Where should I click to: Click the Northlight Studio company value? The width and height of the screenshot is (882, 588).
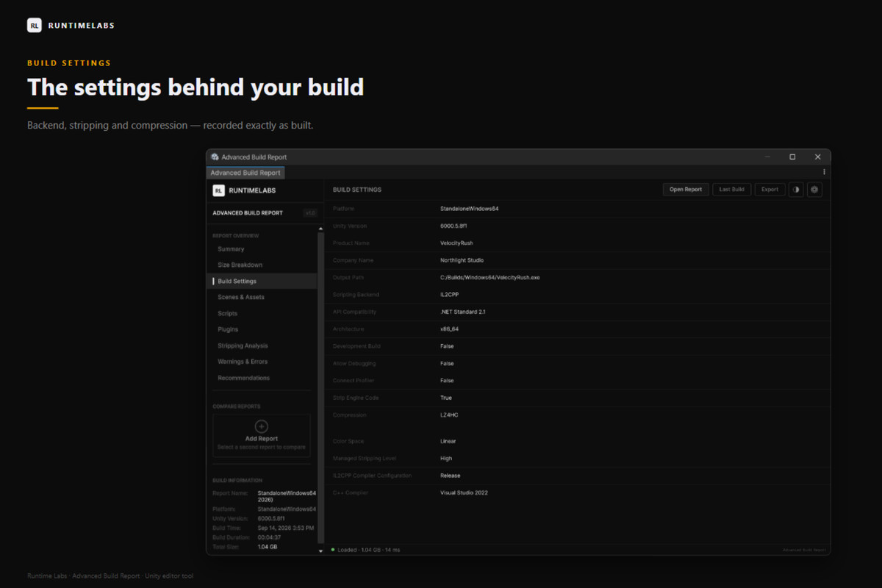[462, 260]
